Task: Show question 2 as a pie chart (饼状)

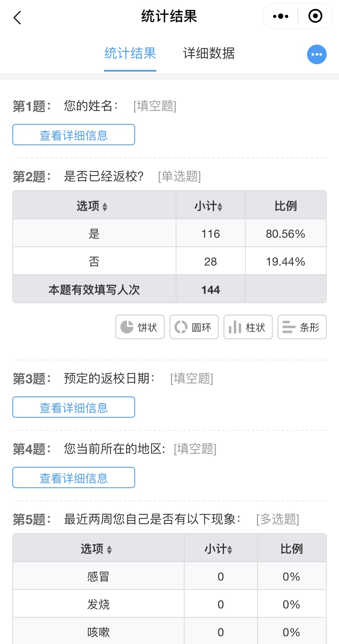Action: 140,327
